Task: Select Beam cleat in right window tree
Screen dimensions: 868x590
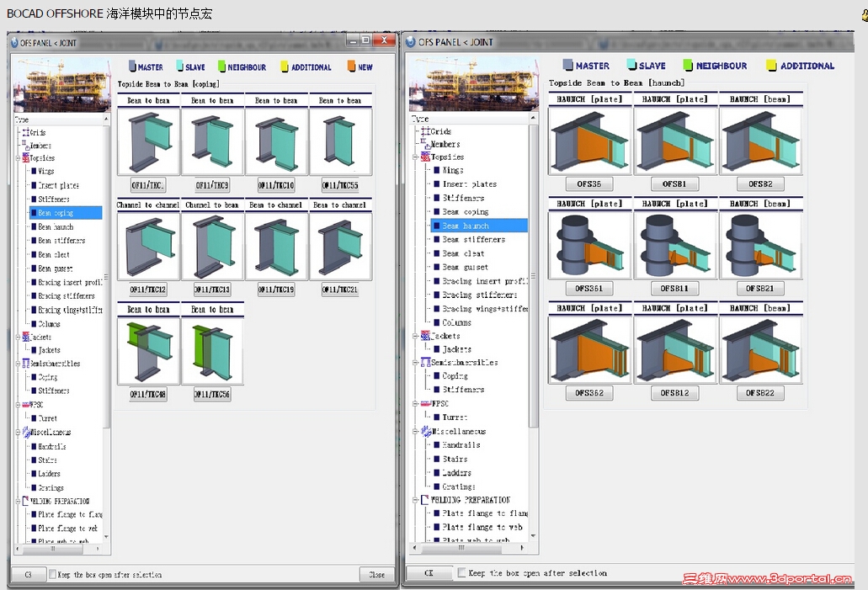Action: pos(463,253)
